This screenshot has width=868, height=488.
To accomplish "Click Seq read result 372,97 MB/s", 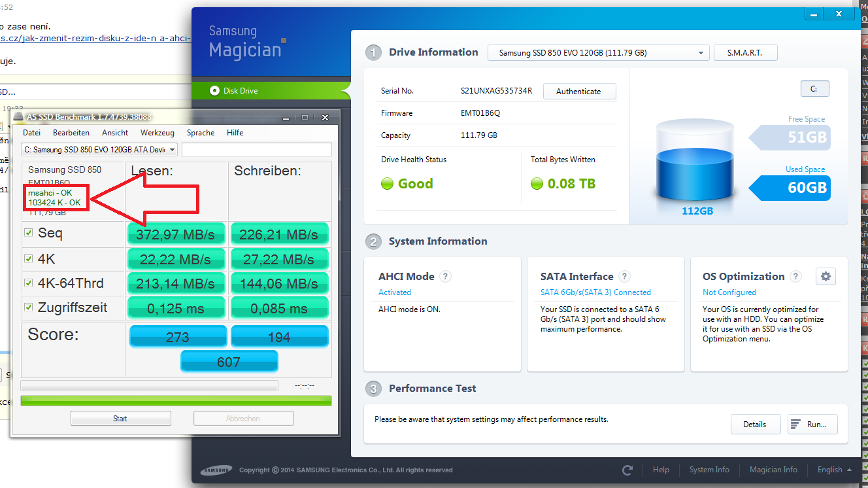I will [x=176, y=234].
